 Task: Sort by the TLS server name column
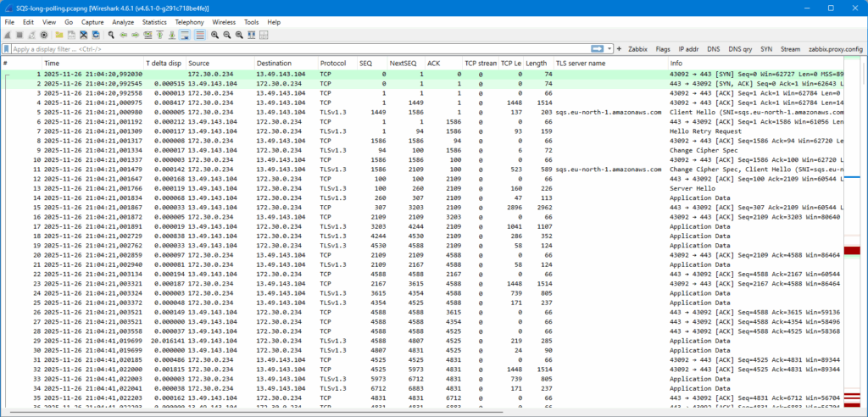[580, 64]
